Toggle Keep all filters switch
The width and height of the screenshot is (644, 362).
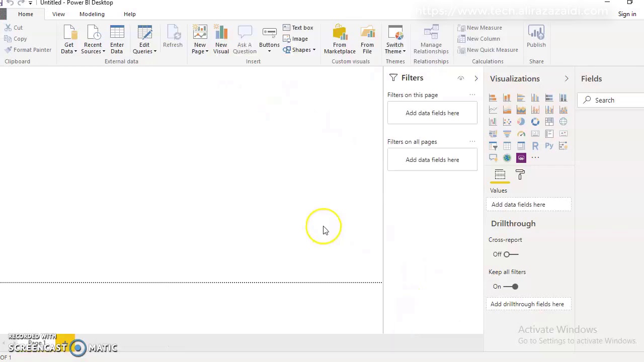[511, 287]
